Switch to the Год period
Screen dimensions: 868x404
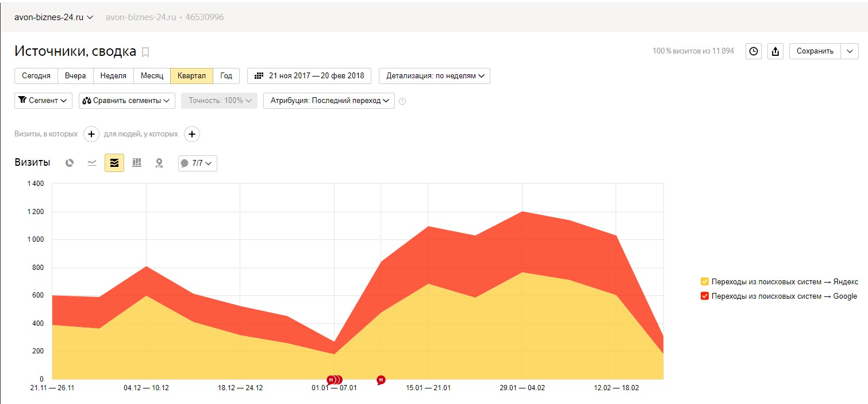226,76
